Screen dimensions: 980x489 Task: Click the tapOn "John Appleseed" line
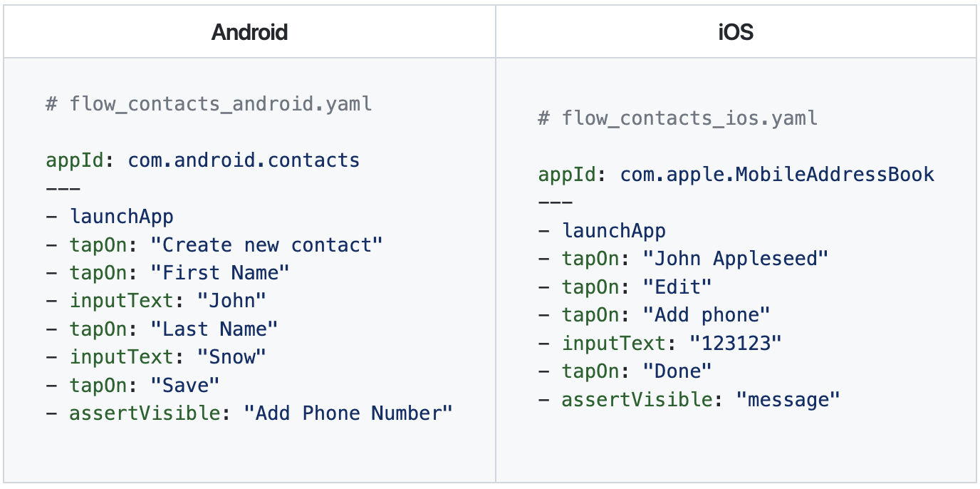[684, 258]
